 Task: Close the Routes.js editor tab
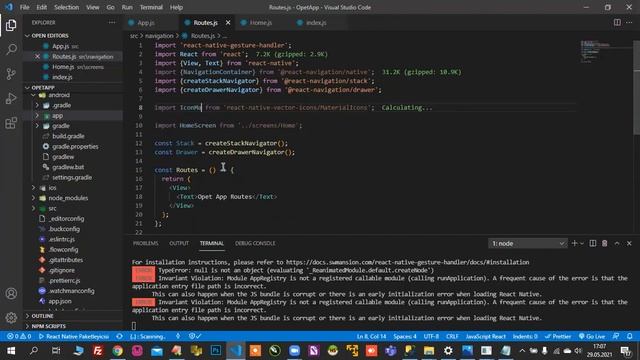228,22
